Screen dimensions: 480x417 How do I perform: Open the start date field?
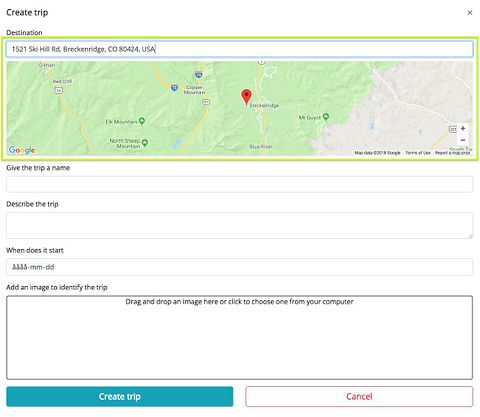click(x=239, y=267)
